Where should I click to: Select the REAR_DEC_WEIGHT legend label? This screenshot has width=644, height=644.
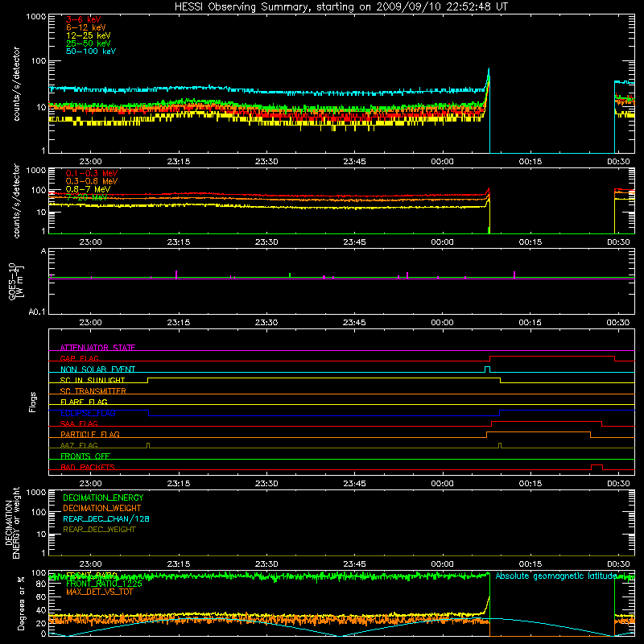(99, 530)
